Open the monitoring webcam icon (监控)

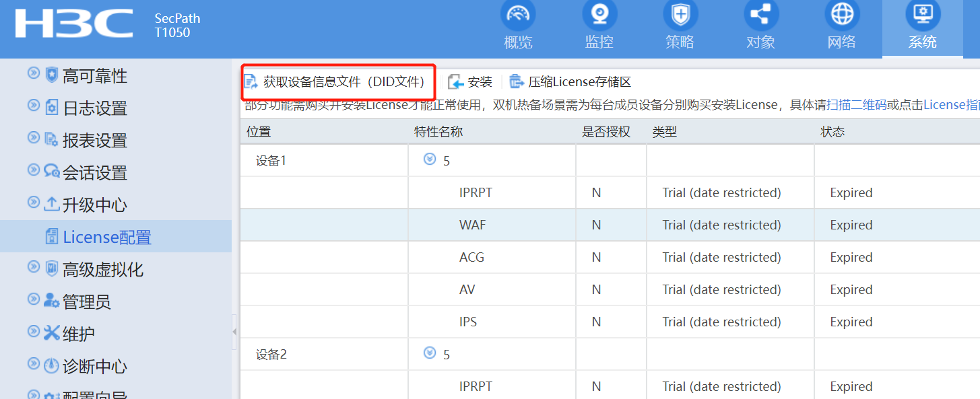pos(599,15)
